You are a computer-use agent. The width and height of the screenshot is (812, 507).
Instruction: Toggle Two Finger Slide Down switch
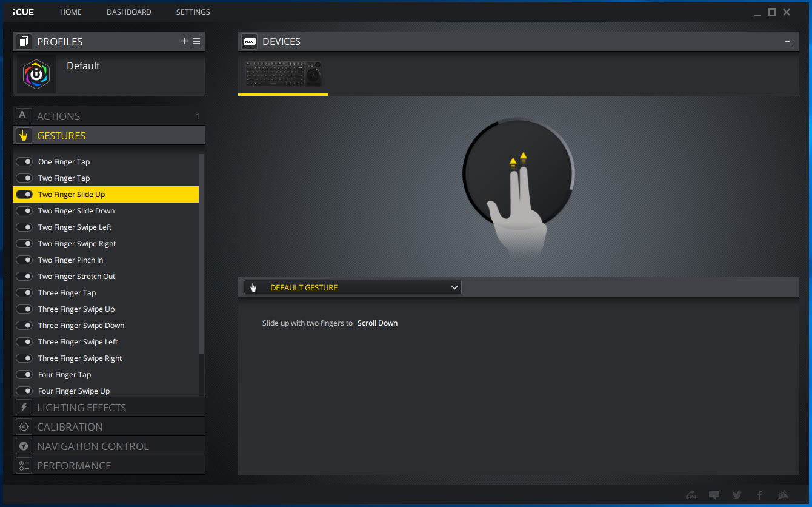[24, 211]
